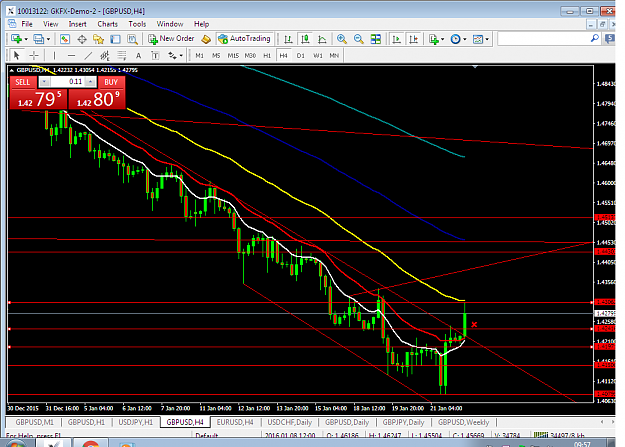Open Periodicity clock icon
The height and width of the screenshot is (447, 625).
pos(455,39)
